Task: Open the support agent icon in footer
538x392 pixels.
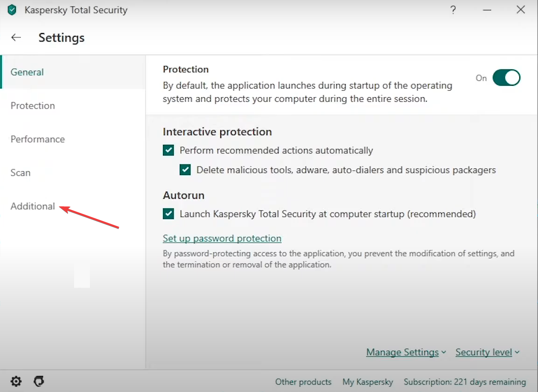Action: tap(39, 381)
